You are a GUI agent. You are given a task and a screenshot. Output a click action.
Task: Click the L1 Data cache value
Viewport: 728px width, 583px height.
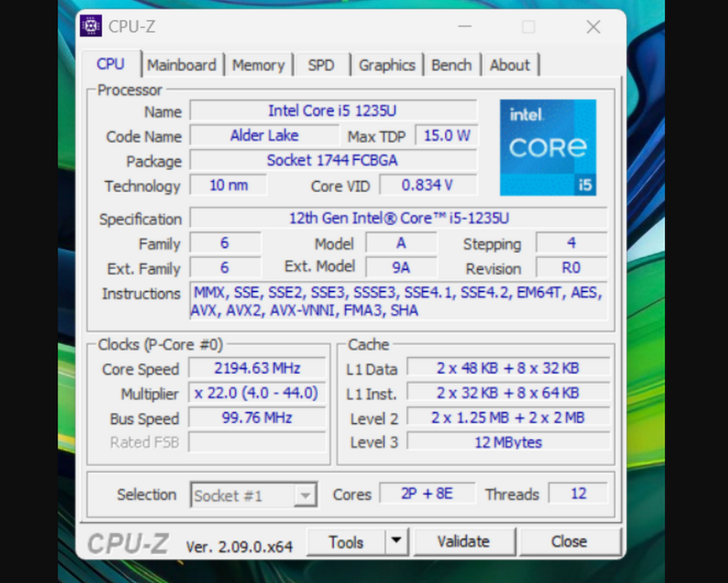pos(509,368)
